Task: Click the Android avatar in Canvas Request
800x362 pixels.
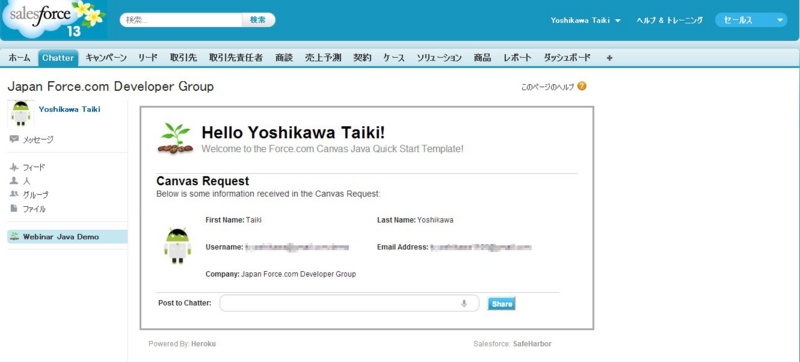Action: pyautogui.click(x=177, y=247)
